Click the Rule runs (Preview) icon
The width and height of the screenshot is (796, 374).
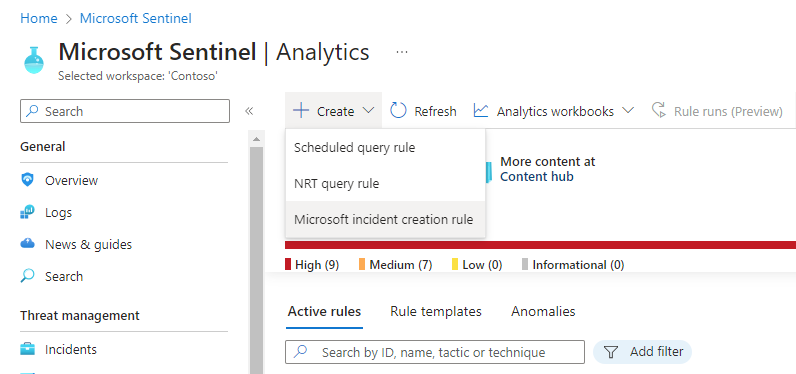pos(659,111)
